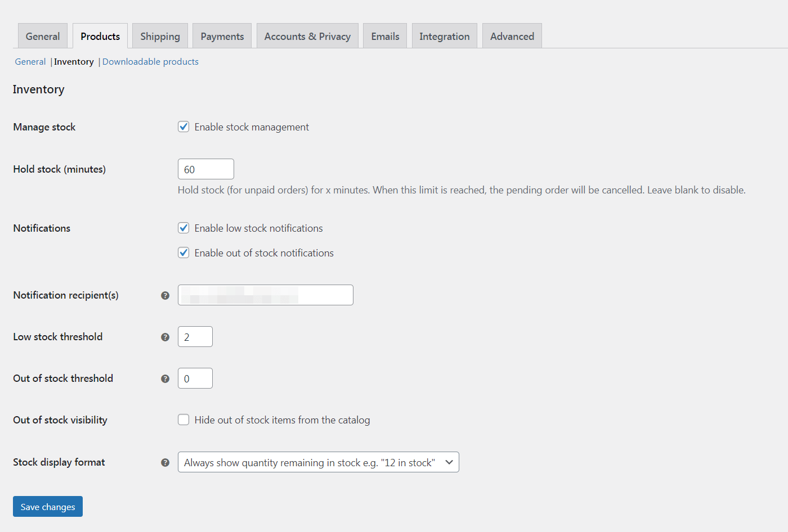Open the Stock display format dropdown
Viewport: 788px width, 532px height.
coord(318,462)
